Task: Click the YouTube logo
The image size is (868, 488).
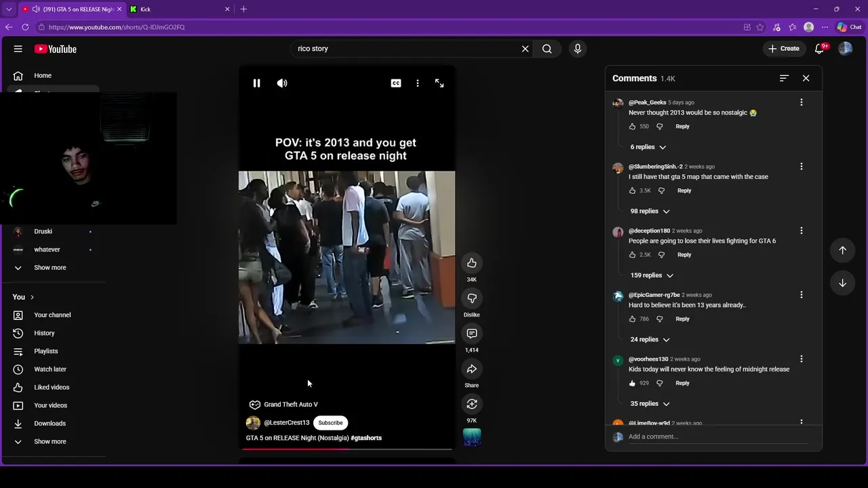Action: pos(56,49)
